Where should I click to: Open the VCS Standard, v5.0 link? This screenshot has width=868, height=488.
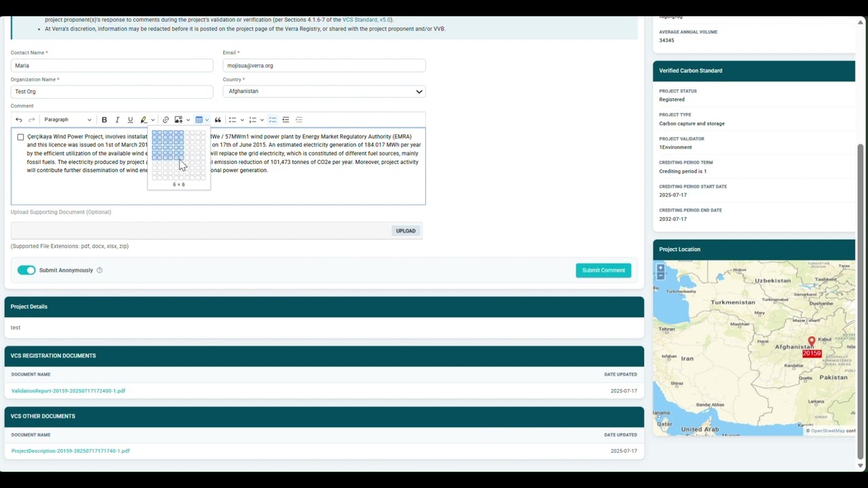click(367, 20)
